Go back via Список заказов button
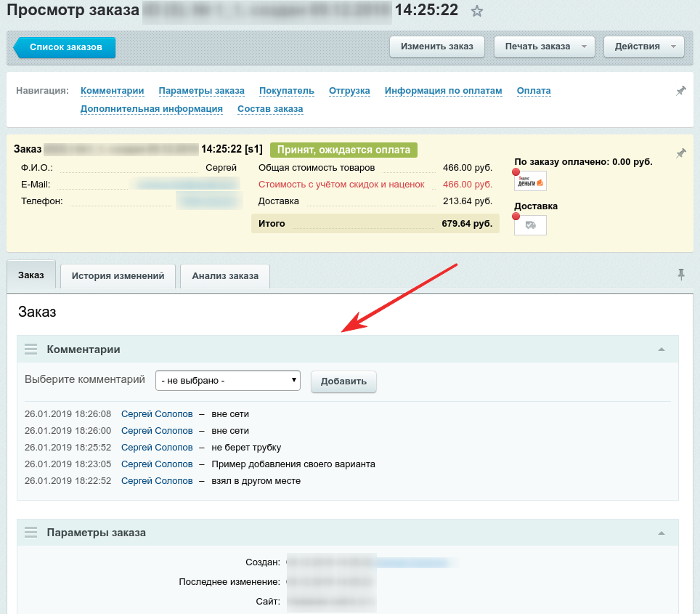Viewport: 700px width, 614px height. tap(65, 47)
